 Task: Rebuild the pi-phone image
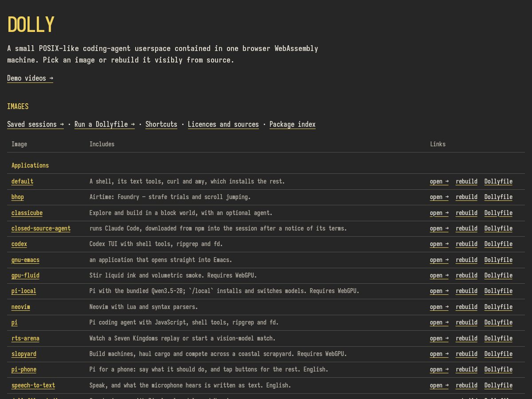tap(466, 369)
